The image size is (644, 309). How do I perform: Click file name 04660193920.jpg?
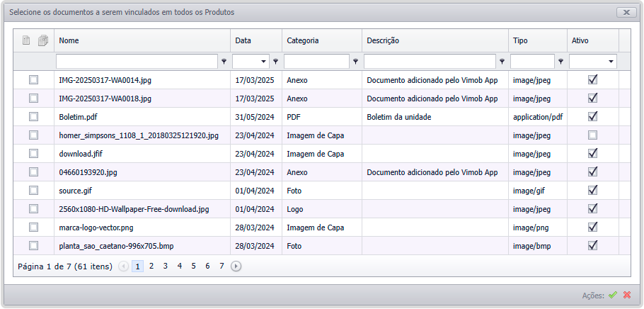[x=88, y=172]
